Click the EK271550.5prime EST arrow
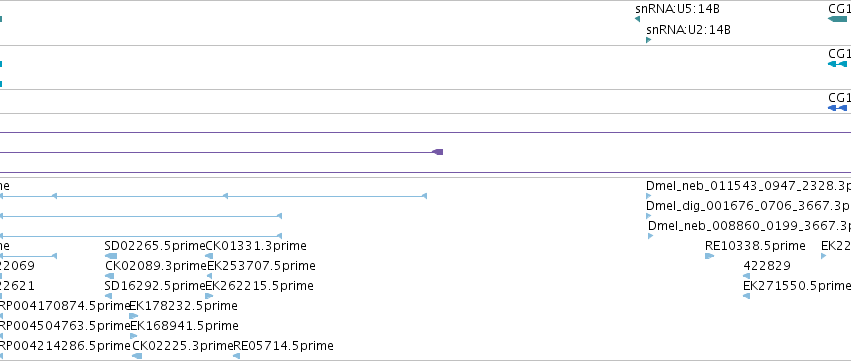The width and height of the screenshot is (851, 361). [x=746, y=296]
